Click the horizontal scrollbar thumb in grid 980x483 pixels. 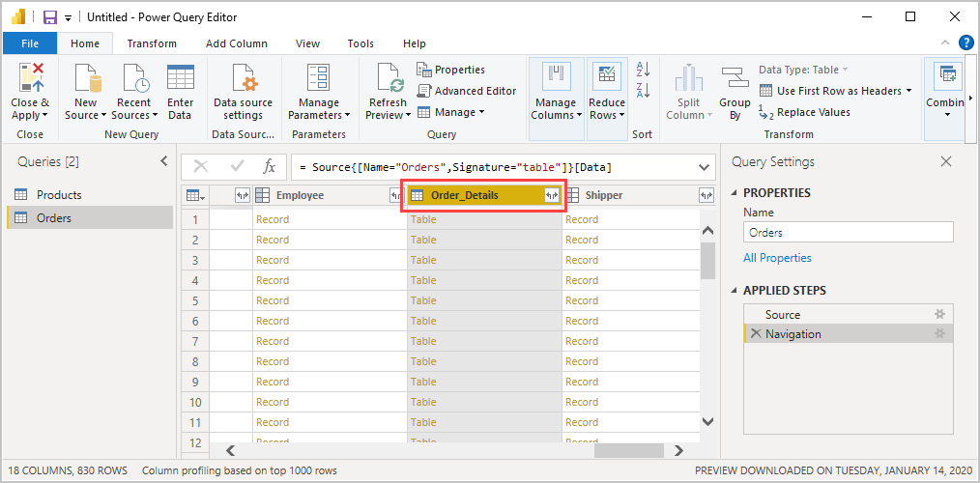pyautogui.click(x=629, y=450)
